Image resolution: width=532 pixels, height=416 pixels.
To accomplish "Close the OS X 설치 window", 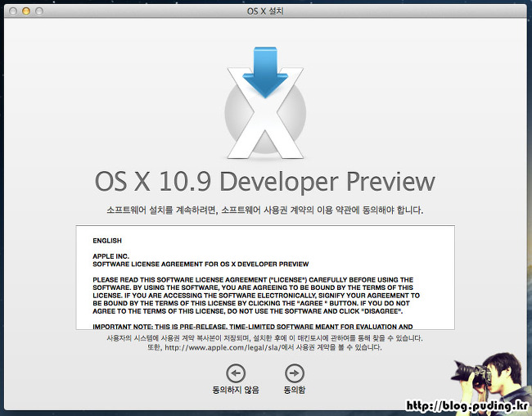I will (x=13, y=11).
